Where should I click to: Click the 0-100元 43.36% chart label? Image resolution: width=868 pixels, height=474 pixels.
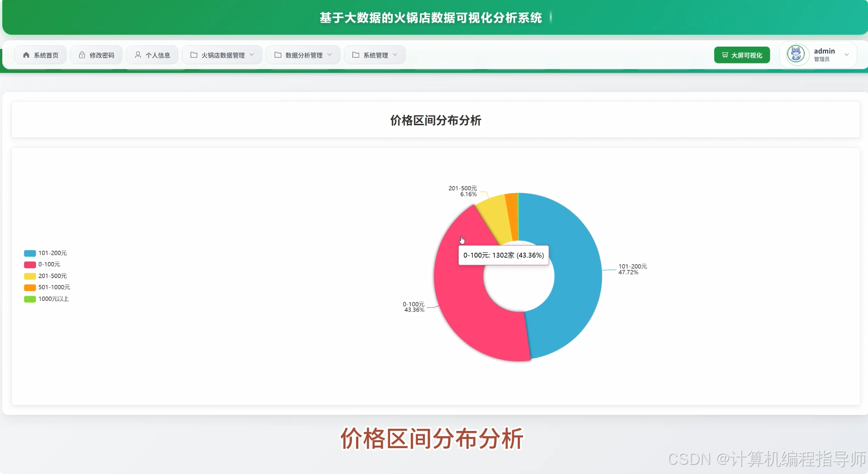pyautogui.click(x=414, y=307)
